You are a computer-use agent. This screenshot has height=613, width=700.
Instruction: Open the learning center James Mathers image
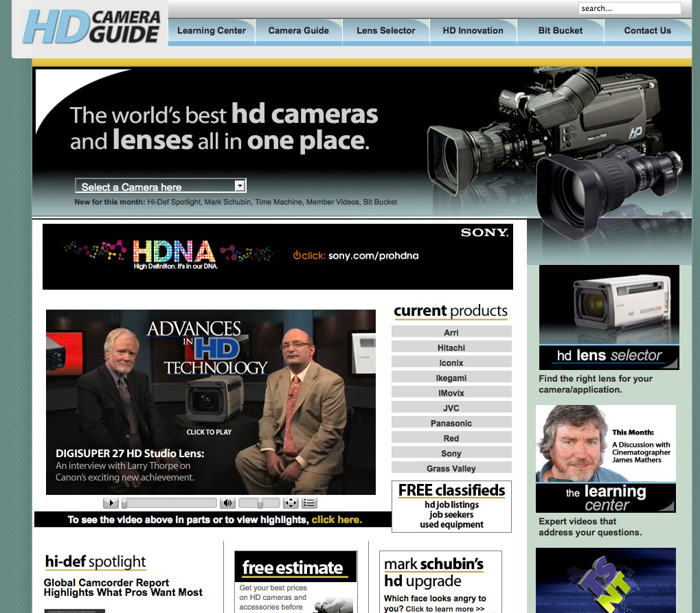[x=606, y=459]
